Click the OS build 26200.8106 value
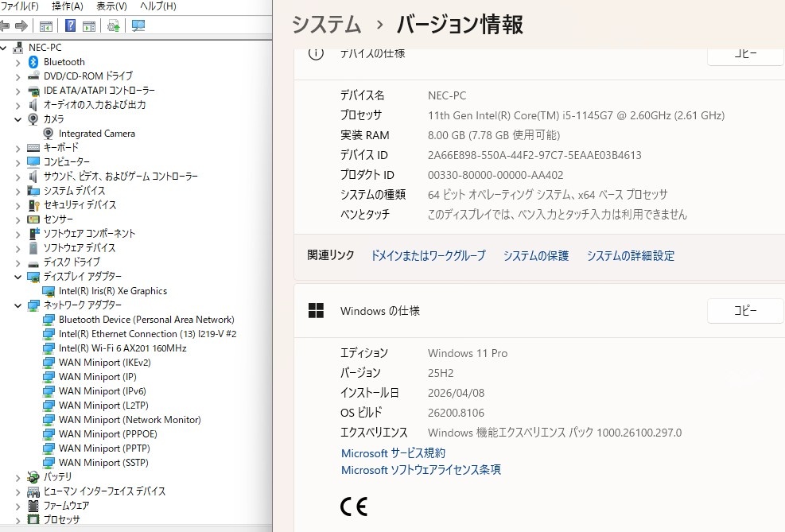Screen dimensions: 785x532 pyautogui.click(x=456, y=413)
